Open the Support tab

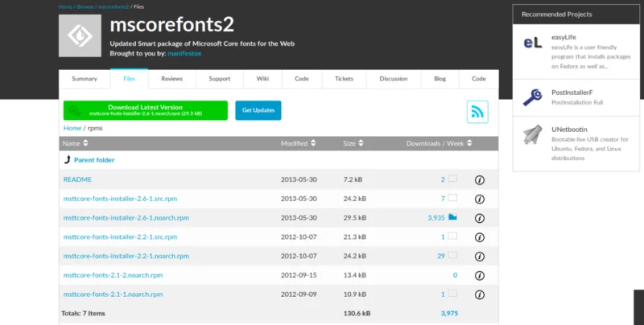point(220,79)
